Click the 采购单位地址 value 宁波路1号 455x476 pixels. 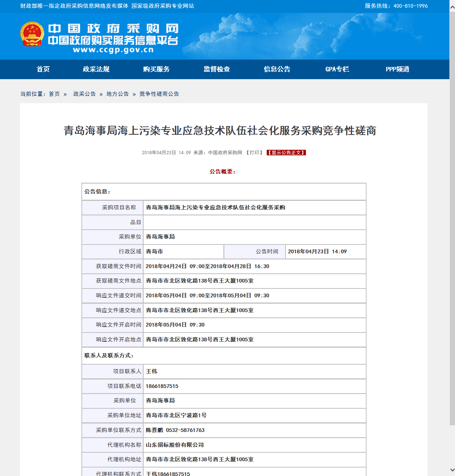pos(176,415)
